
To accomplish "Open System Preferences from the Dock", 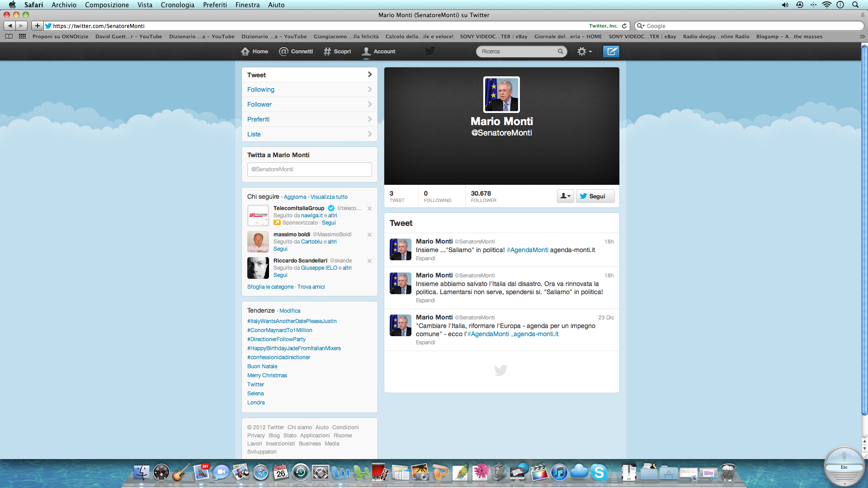I will 321,473.
